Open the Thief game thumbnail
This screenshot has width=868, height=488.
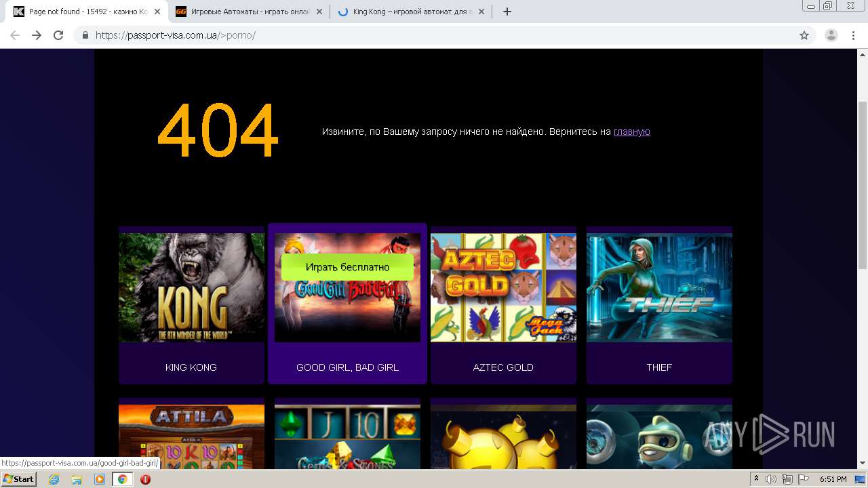coord(659,287)
